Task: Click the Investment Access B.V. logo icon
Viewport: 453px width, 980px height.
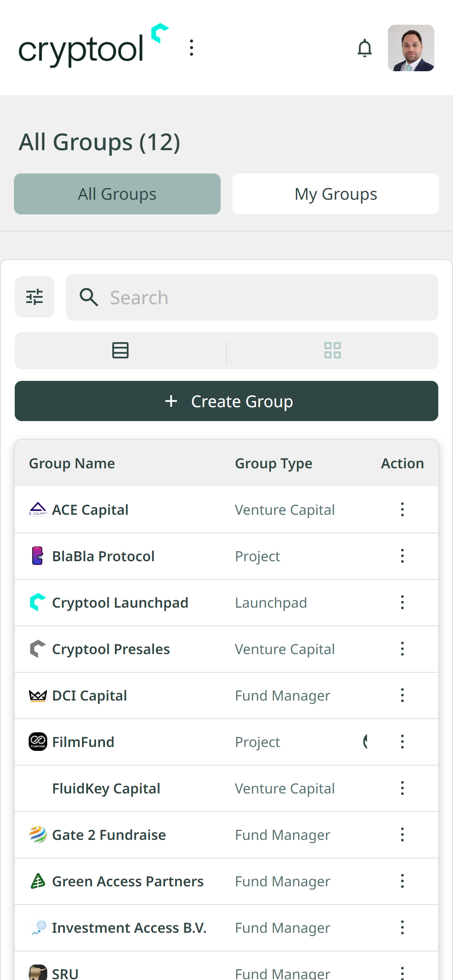Action: point(39,928)
